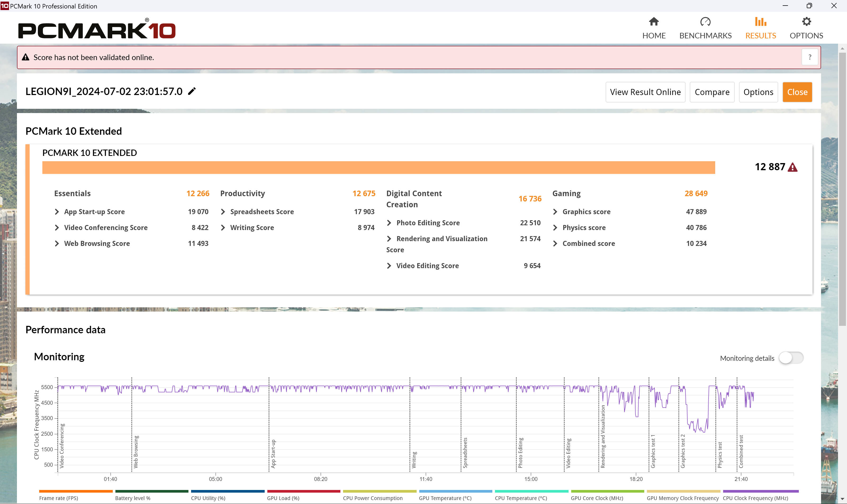Select Battery level % legend swatch
The height and width of the screenshot is (504, 847).
point(152,491)
